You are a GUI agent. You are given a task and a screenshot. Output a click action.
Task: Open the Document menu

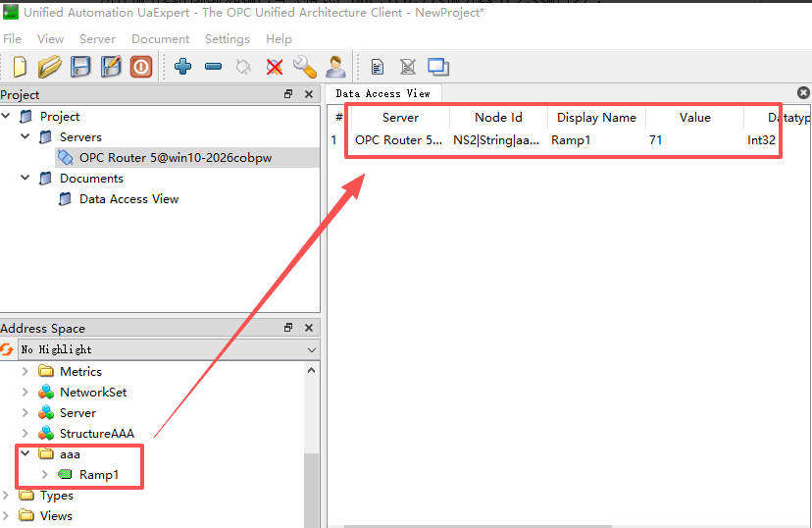tap(161, 39)
